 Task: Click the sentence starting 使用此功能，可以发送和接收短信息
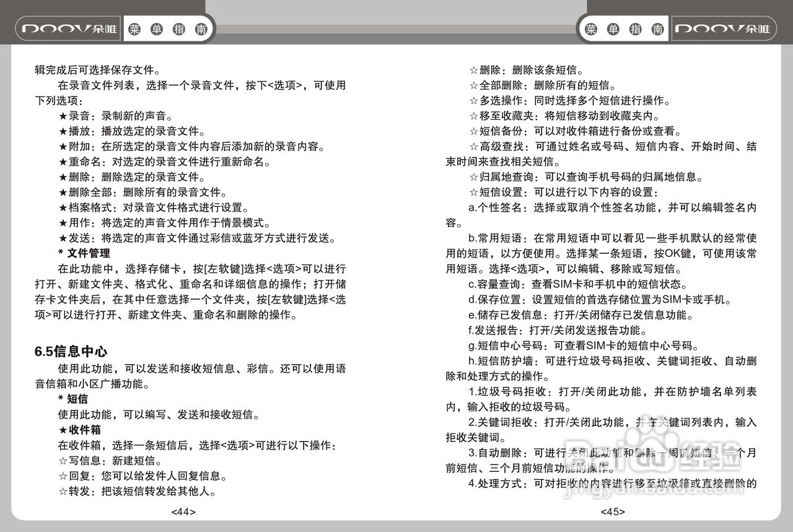[x=190, y=376]
